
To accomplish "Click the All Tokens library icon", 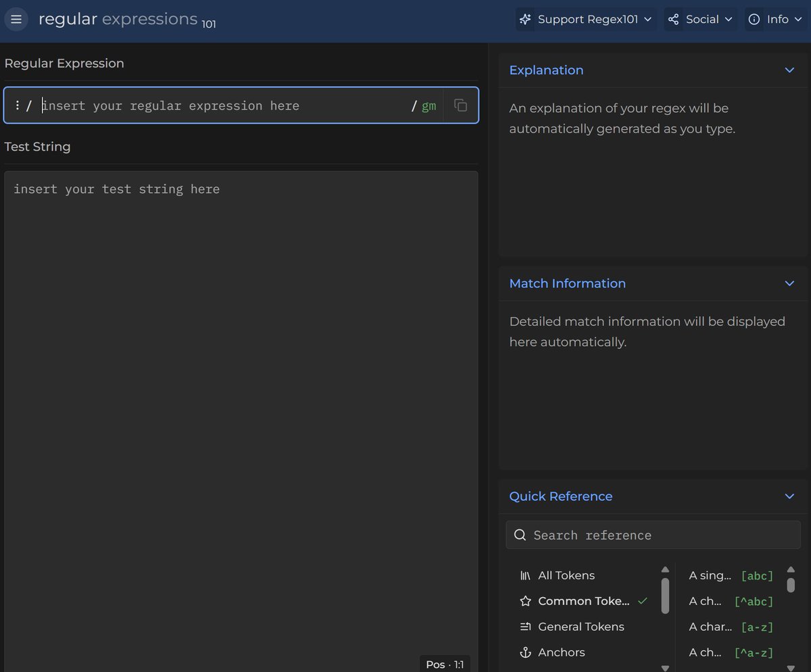I will (x=525, y=575).
